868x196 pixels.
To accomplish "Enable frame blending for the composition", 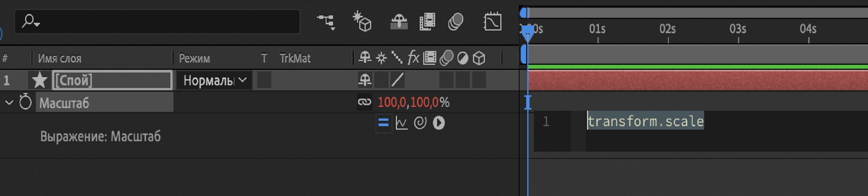I will click(427, 22).
